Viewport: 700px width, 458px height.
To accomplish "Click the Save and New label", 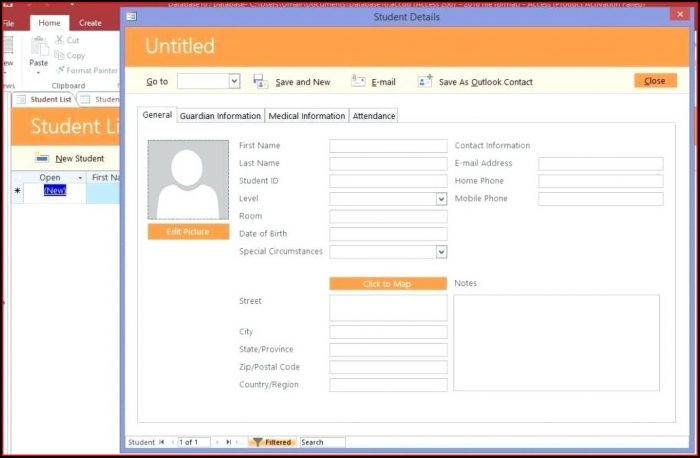I will coord(303,82).
